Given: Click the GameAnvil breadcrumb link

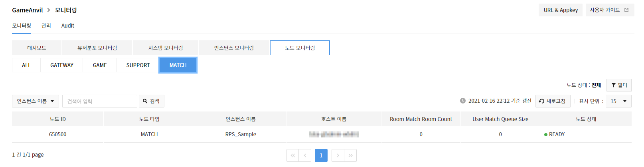Looking at the screenshot, I should (28, 10).
